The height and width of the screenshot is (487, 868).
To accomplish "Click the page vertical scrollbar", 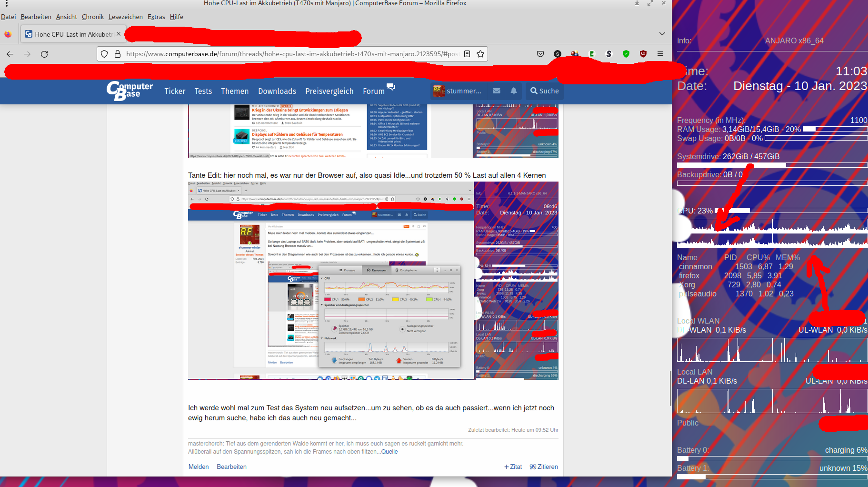I will click(670, 388).
